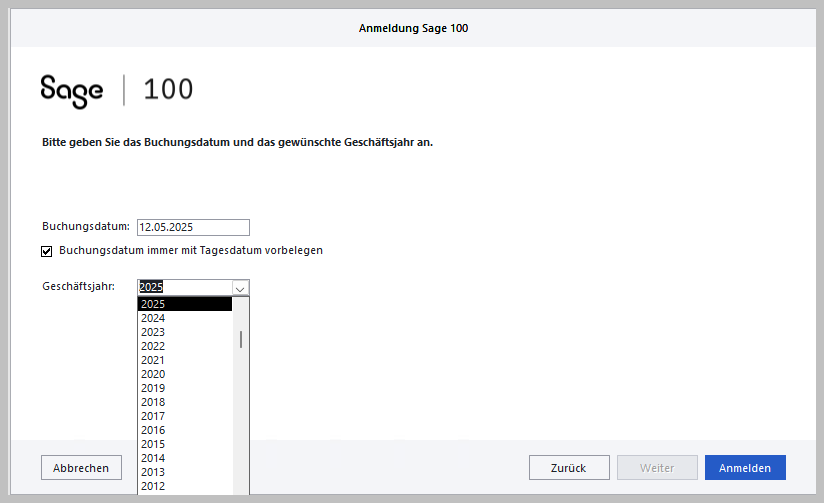Select 2012 in the year list

184,486
